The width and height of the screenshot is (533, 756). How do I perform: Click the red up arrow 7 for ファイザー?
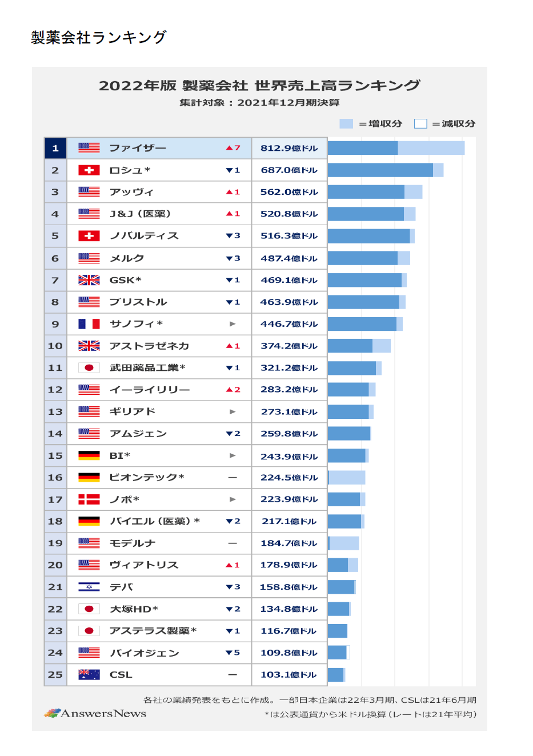233,148
